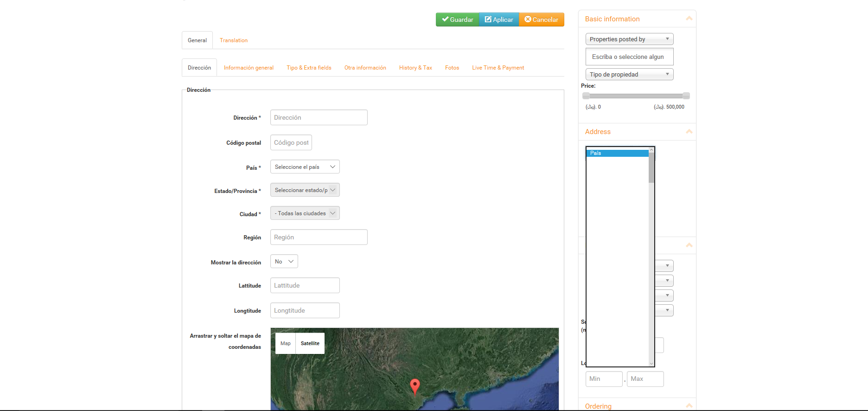Focus the Lattitude input field
The height and width of the screenshot is (411, 868).
tap(305, 285)
